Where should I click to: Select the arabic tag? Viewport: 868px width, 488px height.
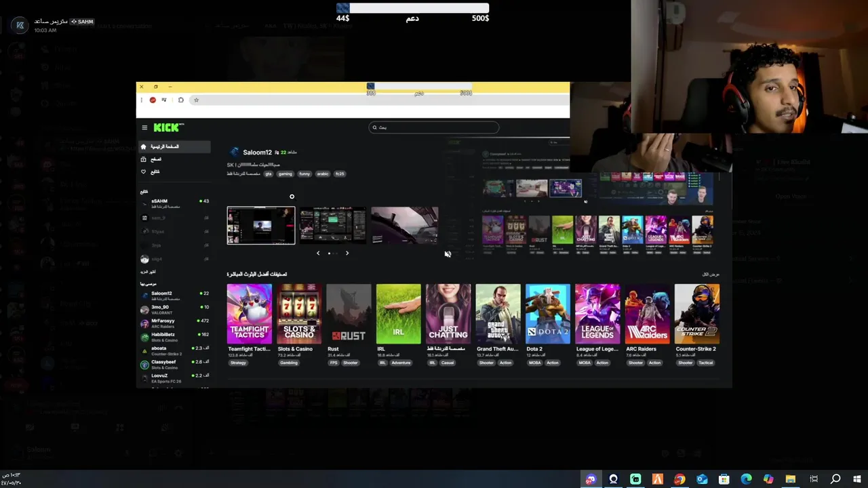coord(323,174)
